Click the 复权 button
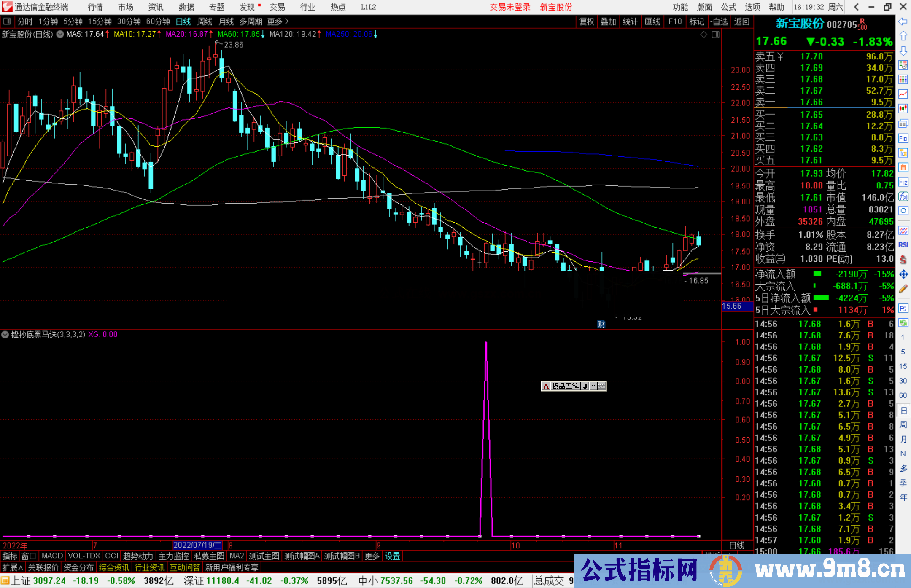911x588 pixels. click(x=586, y=21)
